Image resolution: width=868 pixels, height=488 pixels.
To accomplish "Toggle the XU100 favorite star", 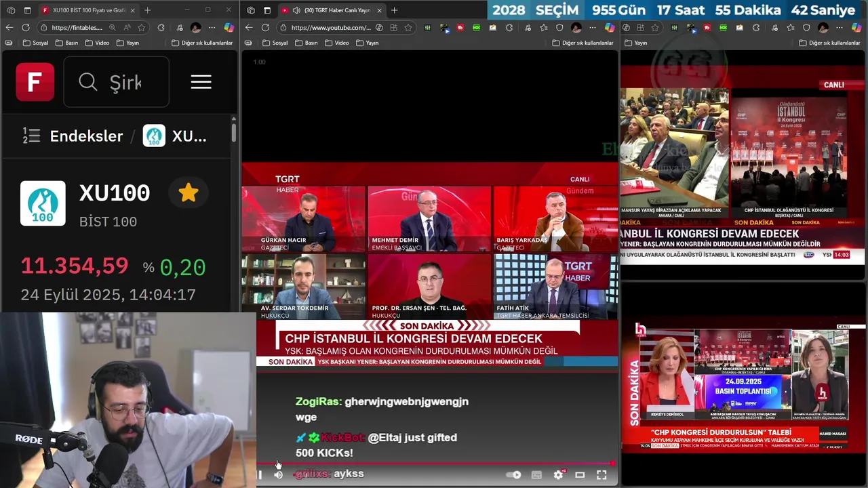I will point(189,193).
